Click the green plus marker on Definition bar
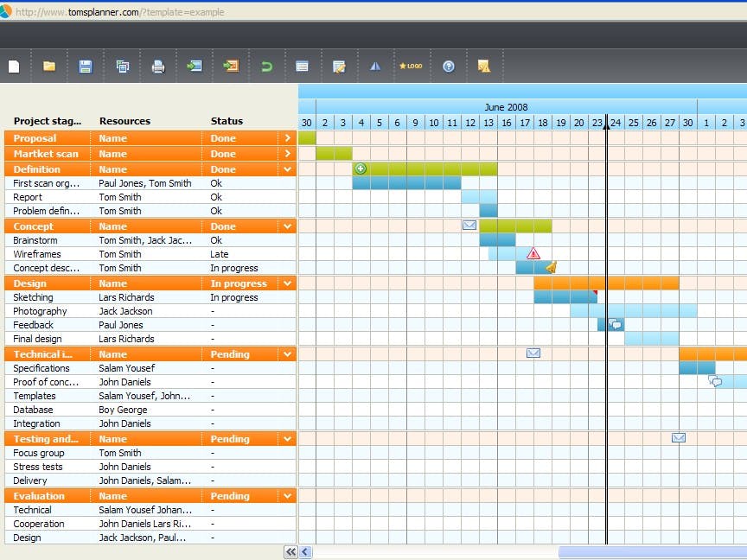Screen dimensions: 747x560 point(361,169)
